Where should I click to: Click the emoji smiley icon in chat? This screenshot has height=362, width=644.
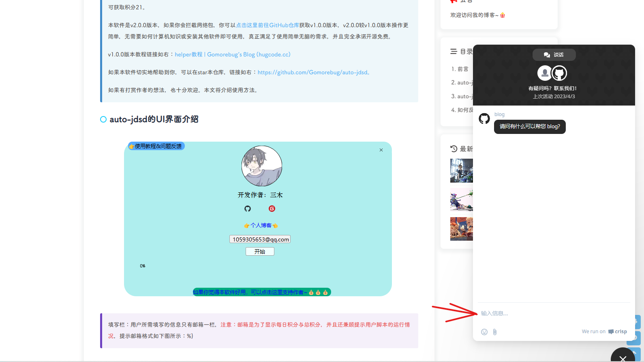[484, 332]
